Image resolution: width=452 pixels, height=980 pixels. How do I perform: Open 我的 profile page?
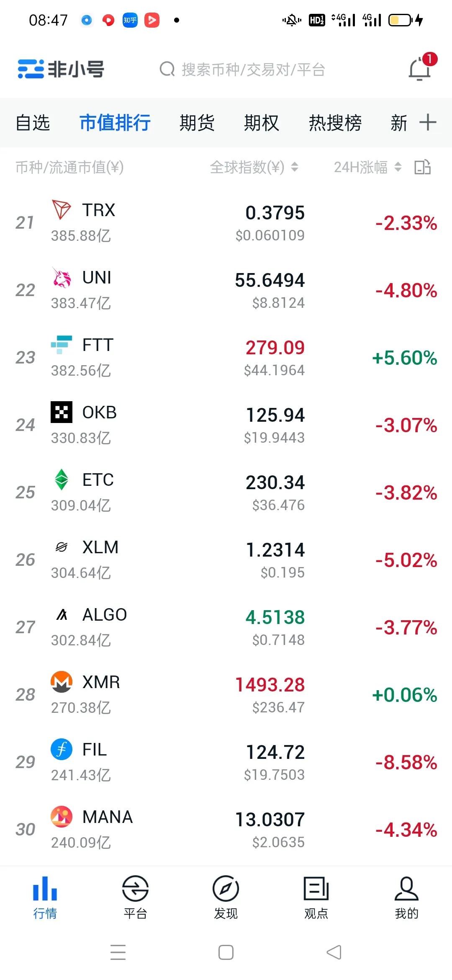[x=406, y=897]
